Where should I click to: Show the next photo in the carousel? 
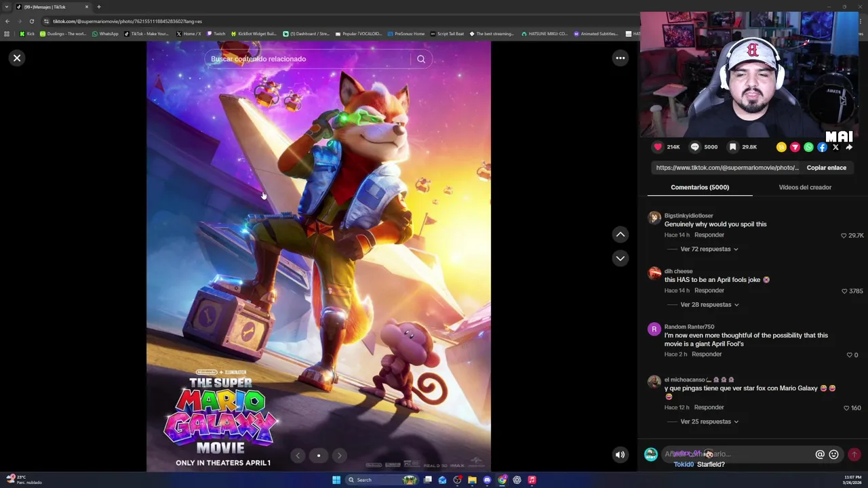[340, 456]
